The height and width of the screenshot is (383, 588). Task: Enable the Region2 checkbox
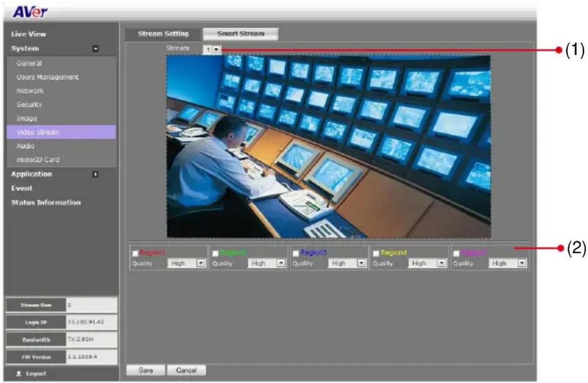coord(215,253)
